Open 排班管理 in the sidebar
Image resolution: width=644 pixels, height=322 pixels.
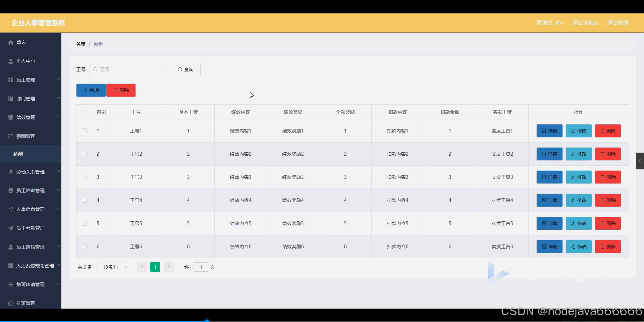click(x=31, y=303)
